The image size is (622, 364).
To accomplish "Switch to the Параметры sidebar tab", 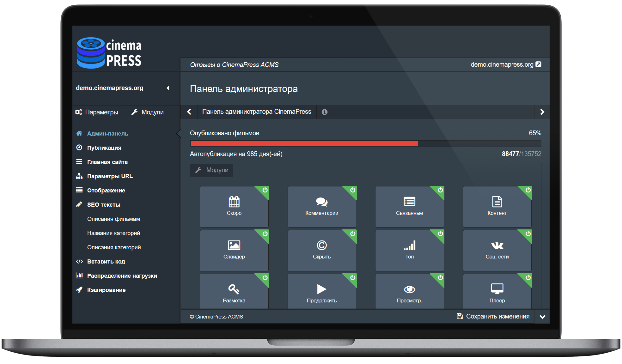I will pos(97,112).
